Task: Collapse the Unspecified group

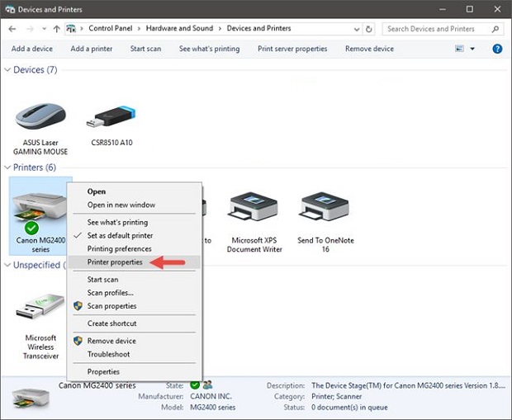Action: (7, 265)
